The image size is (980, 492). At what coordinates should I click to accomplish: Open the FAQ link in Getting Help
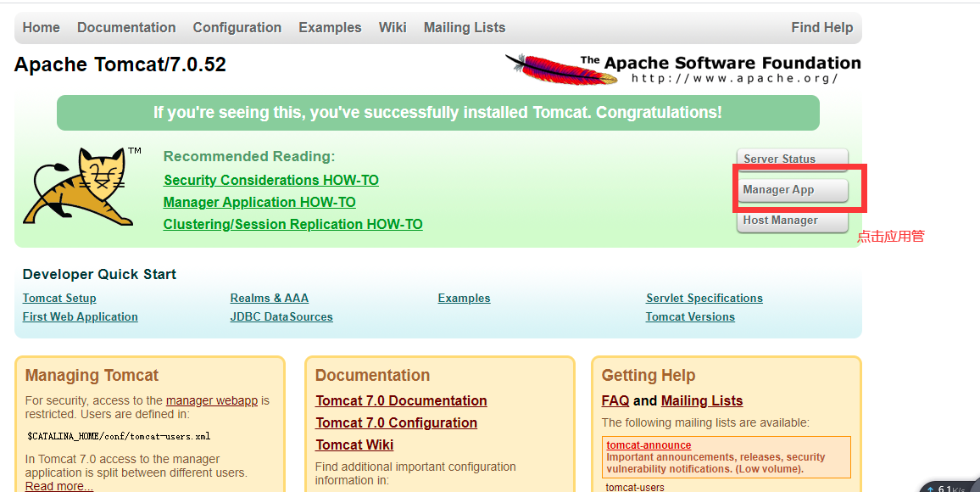[615, 400]
